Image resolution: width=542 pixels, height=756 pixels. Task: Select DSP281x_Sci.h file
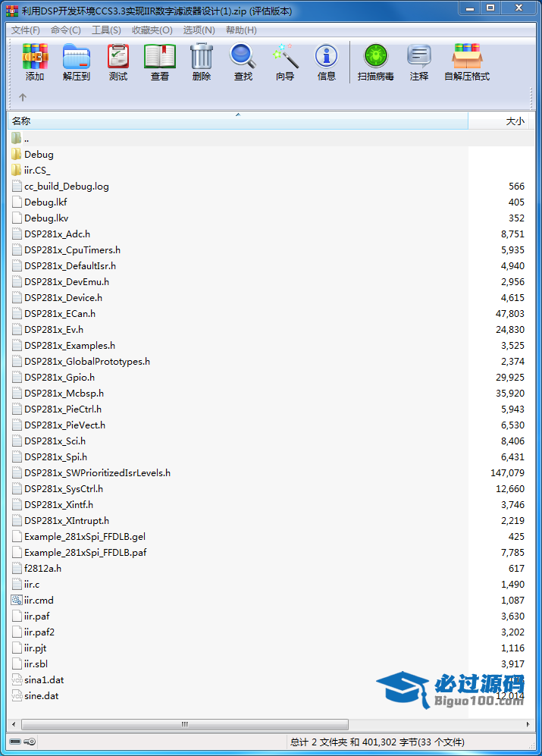click(x=49, y=441)
